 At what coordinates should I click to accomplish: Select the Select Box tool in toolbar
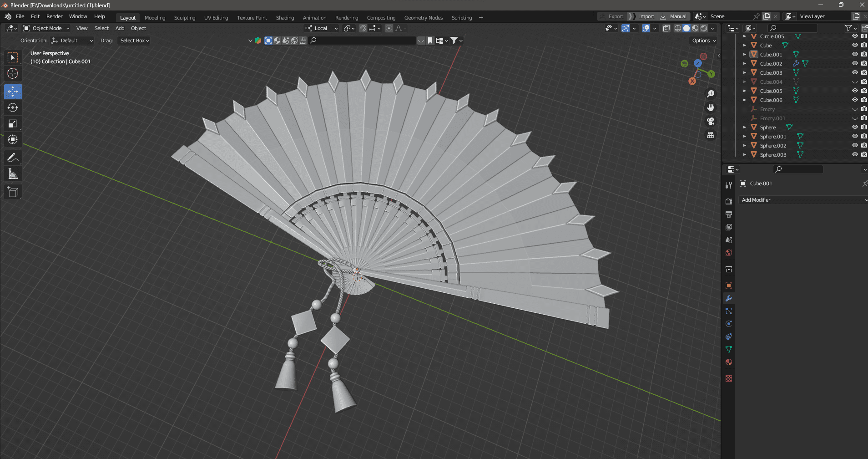13,57
